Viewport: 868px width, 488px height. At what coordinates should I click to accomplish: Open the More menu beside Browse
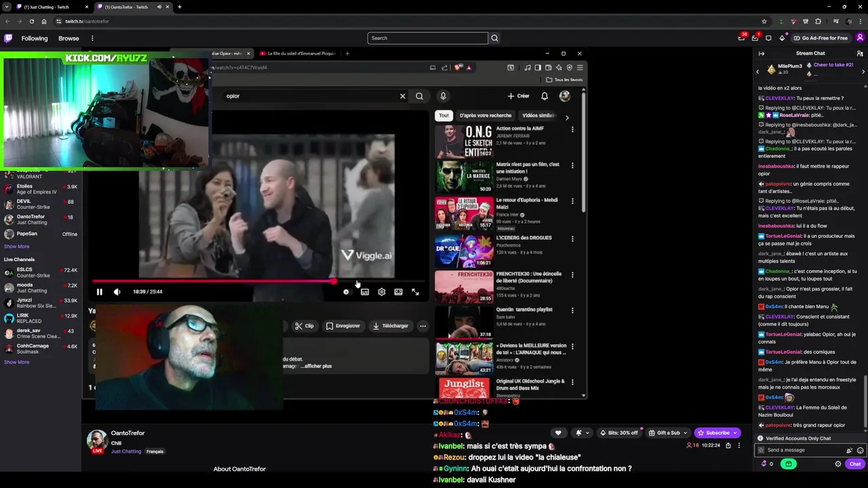tap(92, 38)
